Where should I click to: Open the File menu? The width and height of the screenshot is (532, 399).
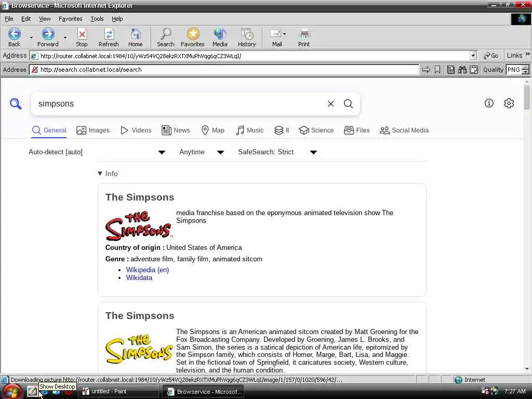[9, 19]
